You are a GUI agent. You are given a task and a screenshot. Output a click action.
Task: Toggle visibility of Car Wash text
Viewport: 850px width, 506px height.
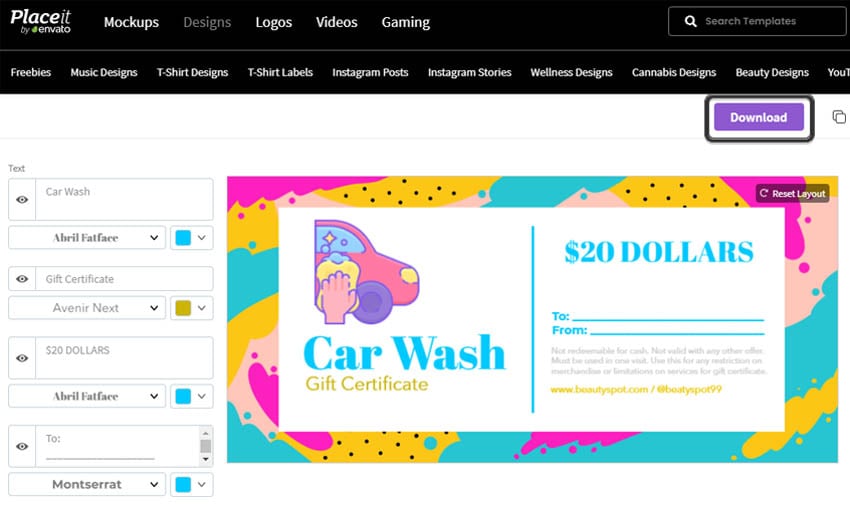(x=22, y=200)
